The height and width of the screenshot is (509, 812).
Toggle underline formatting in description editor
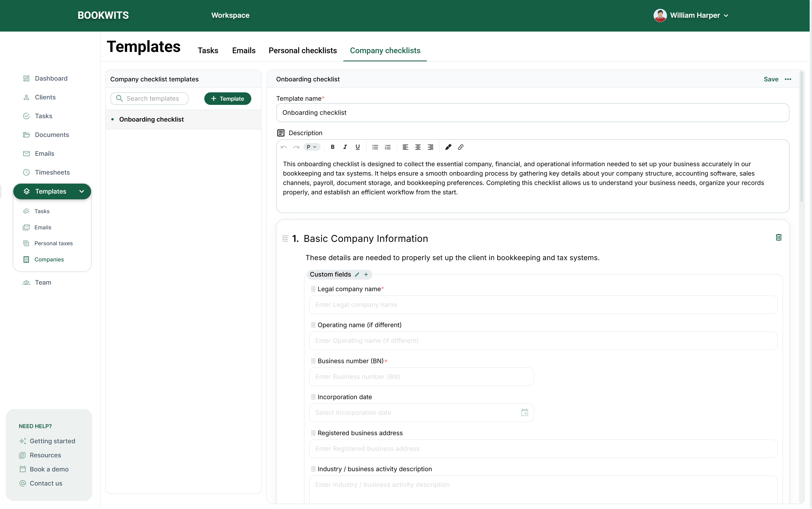(x=357, y=147)
